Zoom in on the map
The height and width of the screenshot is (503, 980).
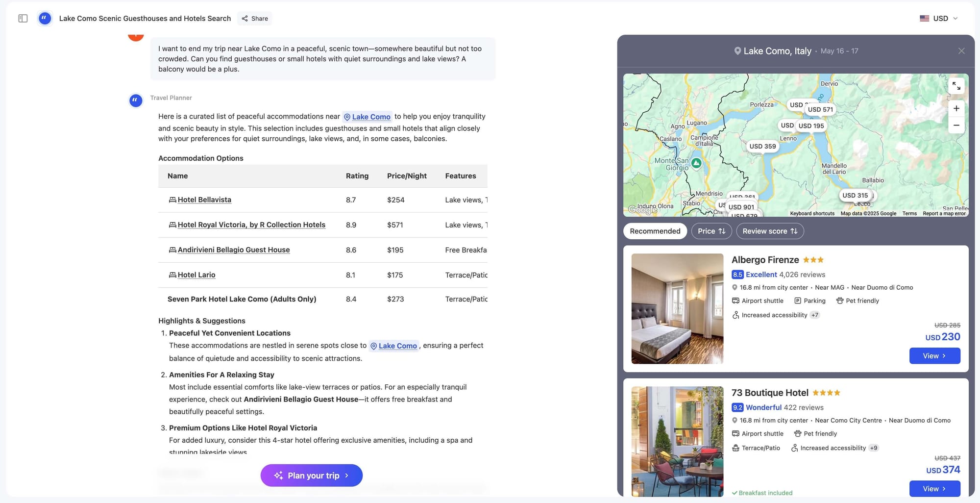click(956, 108)
